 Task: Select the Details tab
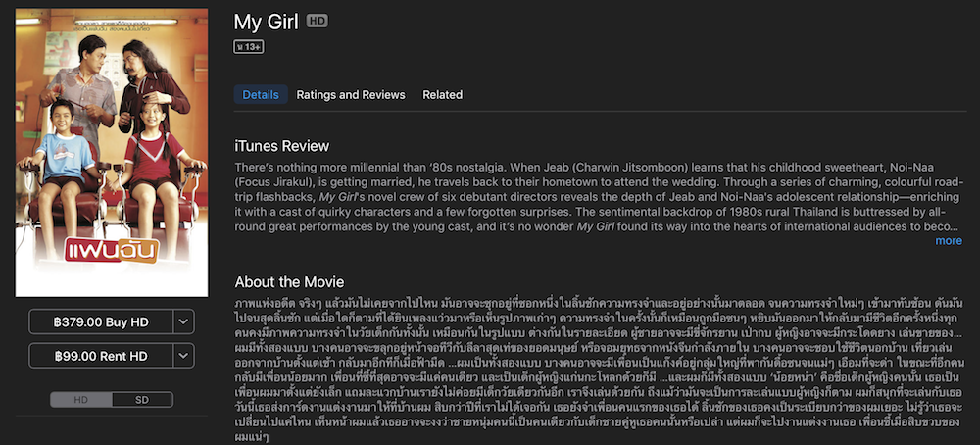click(x=261, y=95)
